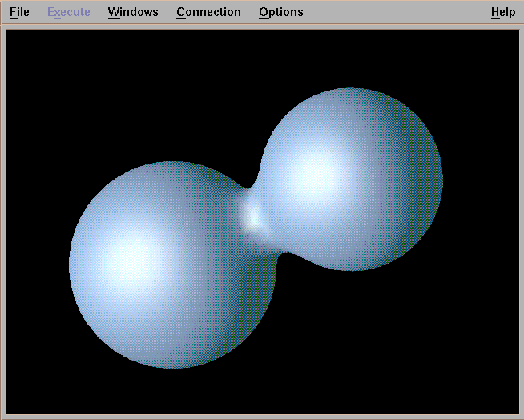Open the Windows menu

[x=133, y=12]
